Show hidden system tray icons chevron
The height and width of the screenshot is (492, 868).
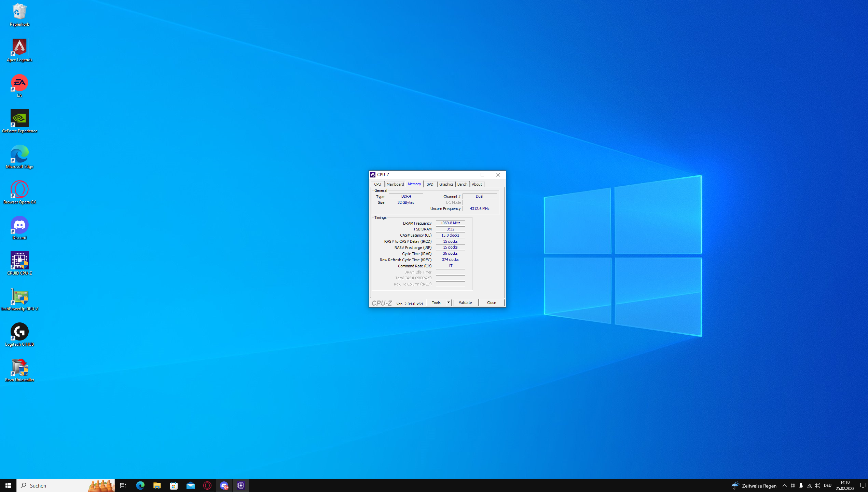point(784,485)
